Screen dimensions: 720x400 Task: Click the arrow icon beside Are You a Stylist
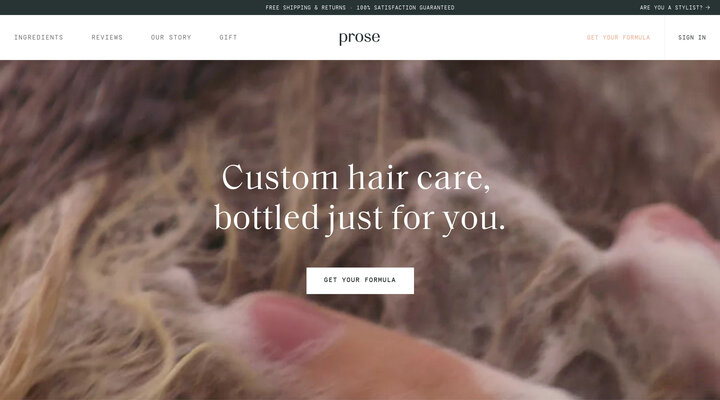[x=708, y=7]
